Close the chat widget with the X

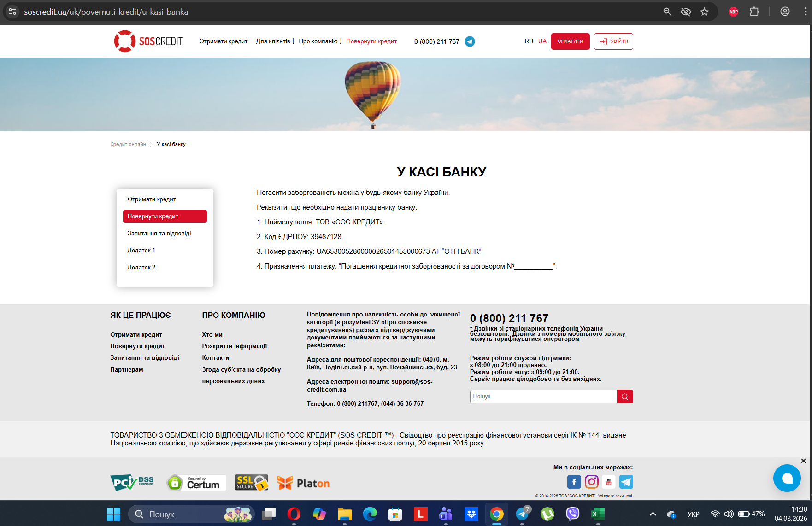click(803, 461)
